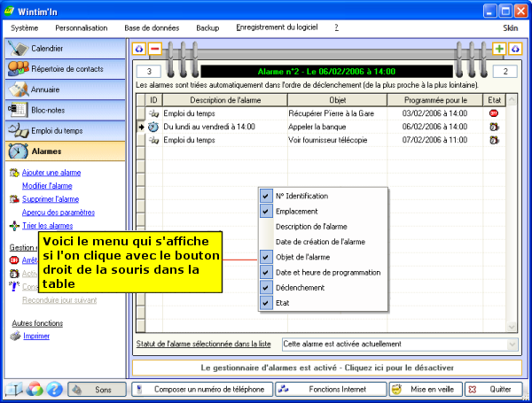Click Aperçu des paramètres link
532x403 pixels.
pyautogui.click(x=59, y=213)
